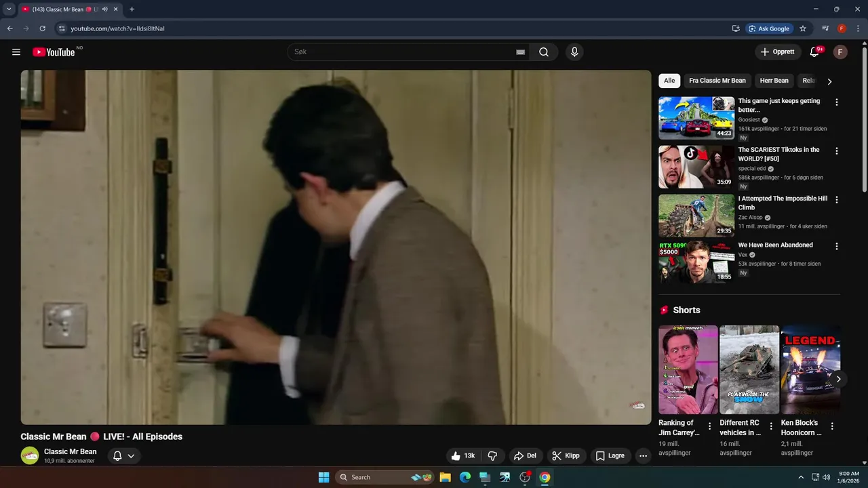Image resolution: width=868 pixels, height=488 pixels.
Task: Open the YouTube hamburger guide menu
Action: pyautogui.click(x=16, y=52)
